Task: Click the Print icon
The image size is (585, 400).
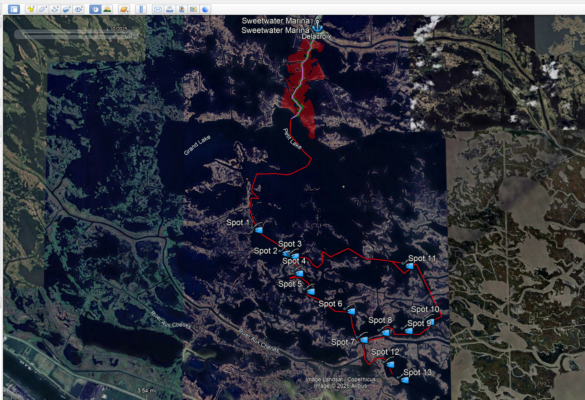Action: coord(170,9)
